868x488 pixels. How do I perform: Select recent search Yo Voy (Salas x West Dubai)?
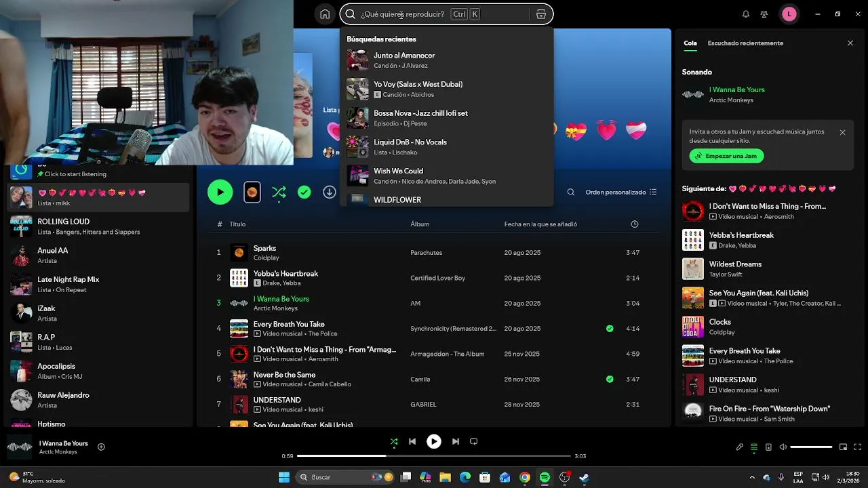[446, 89]
